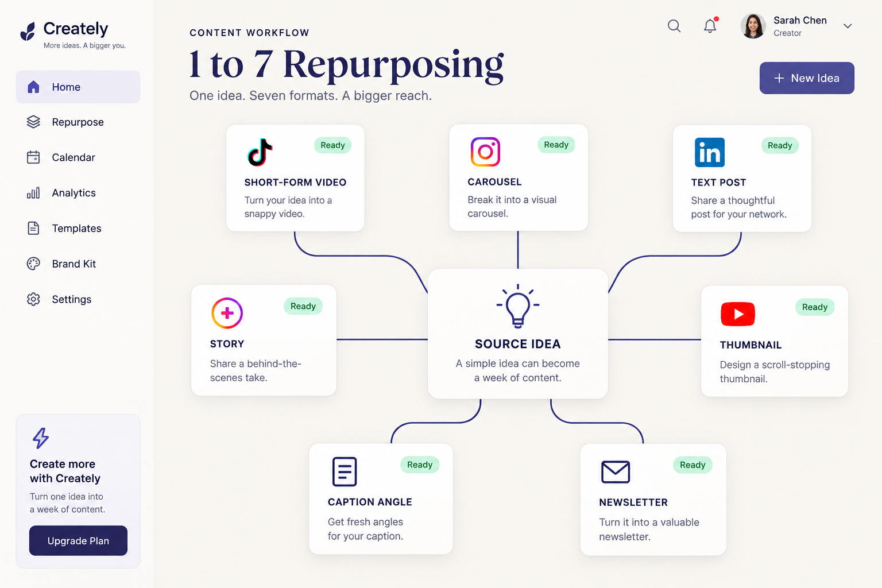The image size is (882, 588).
Task: Click 'Create more with Creately' heading
Action: pos(65,471)
